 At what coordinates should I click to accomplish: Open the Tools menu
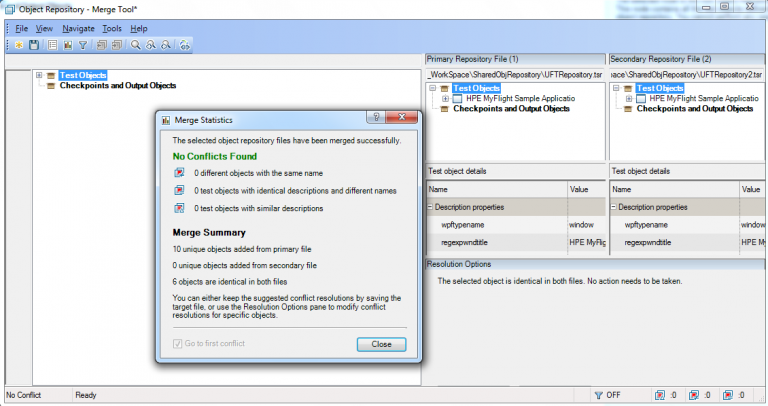point(112,28)
